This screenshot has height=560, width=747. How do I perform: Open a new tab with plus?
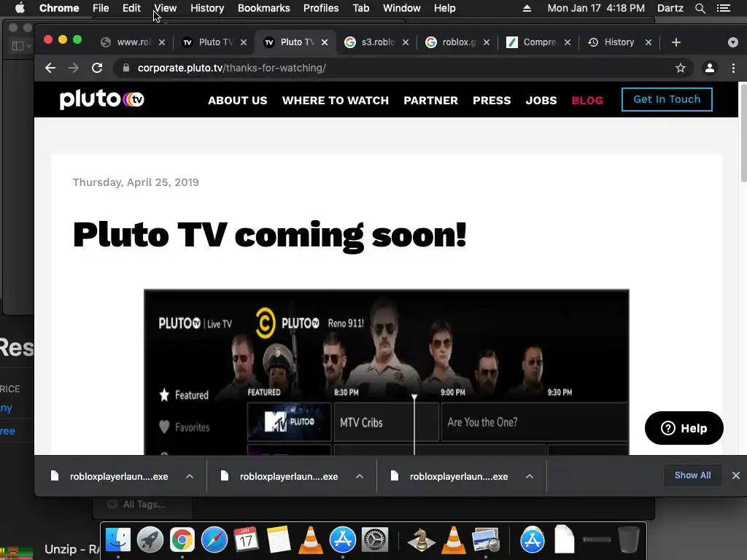pyautogui.click(x=676, y=42)
